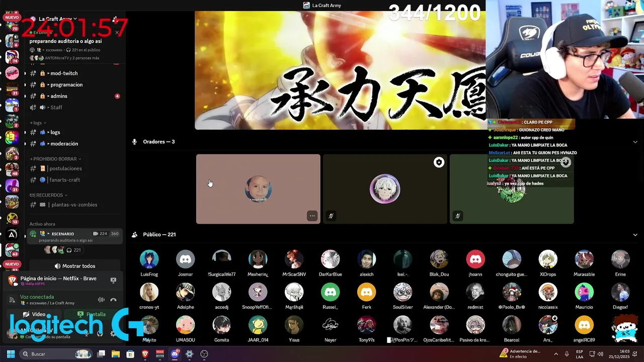Toggle the Vídeo camera button
The image size is (644, 362).
[x=35, y=314]
